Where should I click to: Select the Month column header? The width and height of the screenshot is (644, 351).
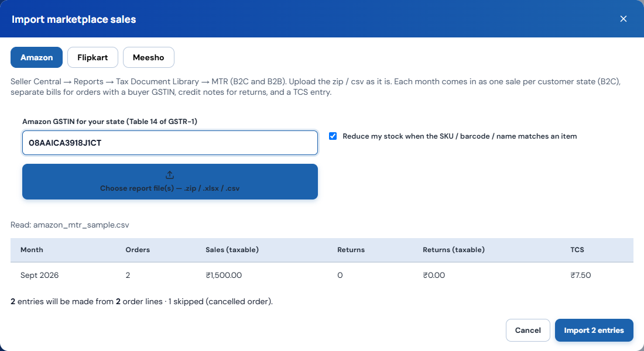tap(32, 250)
